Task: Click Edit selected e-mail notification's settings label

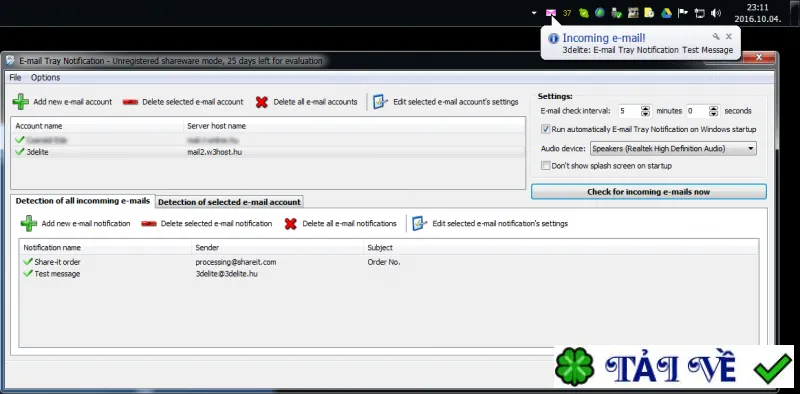Action: click(500, 224)
